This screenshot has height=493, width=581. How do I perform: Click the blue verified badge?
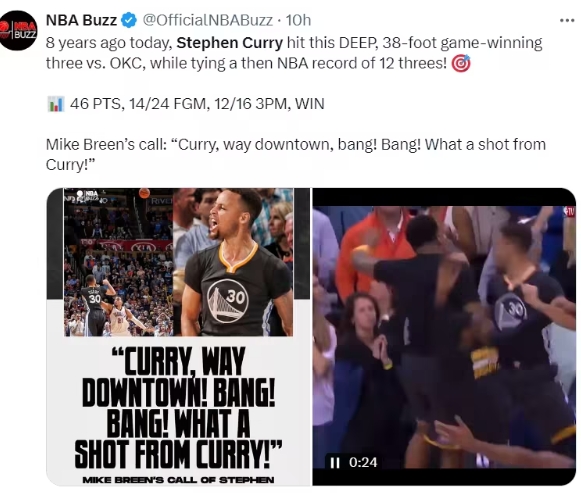click(x=129, y=20)
